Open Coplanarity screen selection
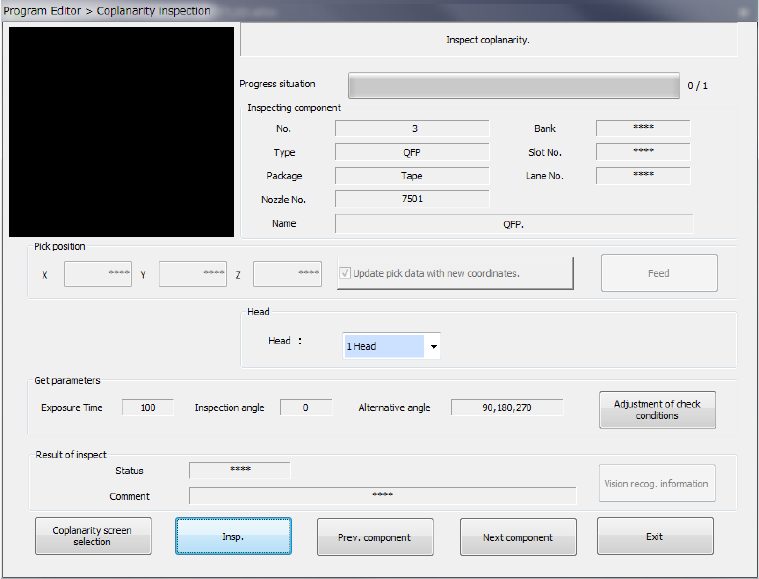The width and height of the screenshot is (759, 579). (x=92, y=536)
